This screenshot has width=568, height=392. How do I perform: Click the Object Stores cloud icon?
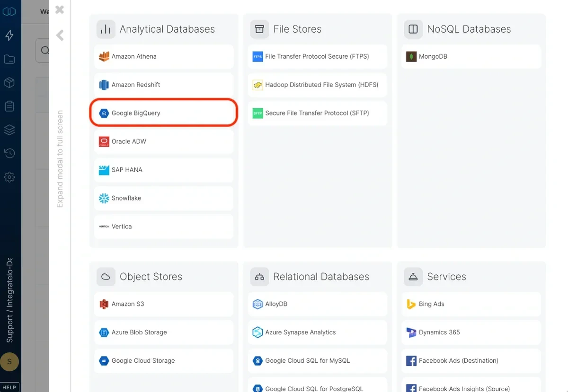point(106,277)
